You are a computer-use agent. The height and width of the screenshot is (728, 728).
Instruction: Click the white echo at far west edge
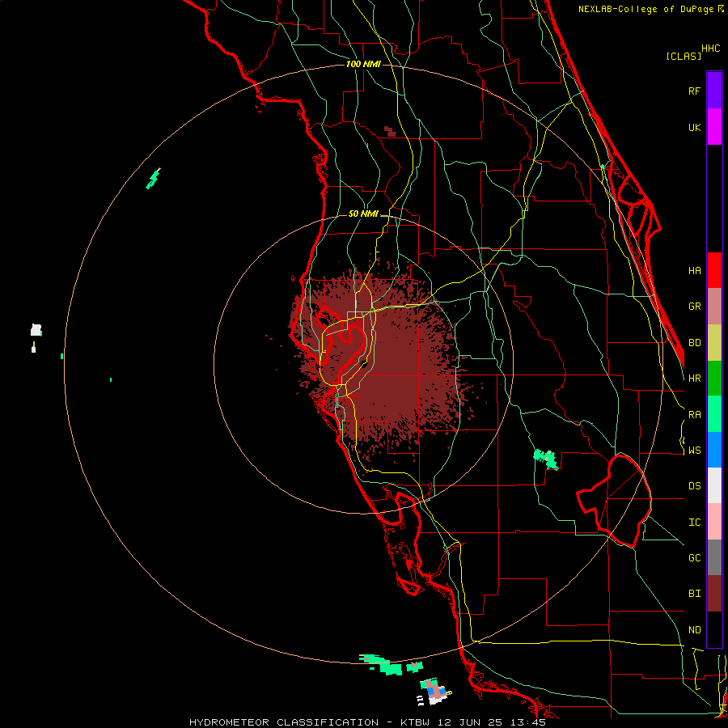[x=36, y=330]
